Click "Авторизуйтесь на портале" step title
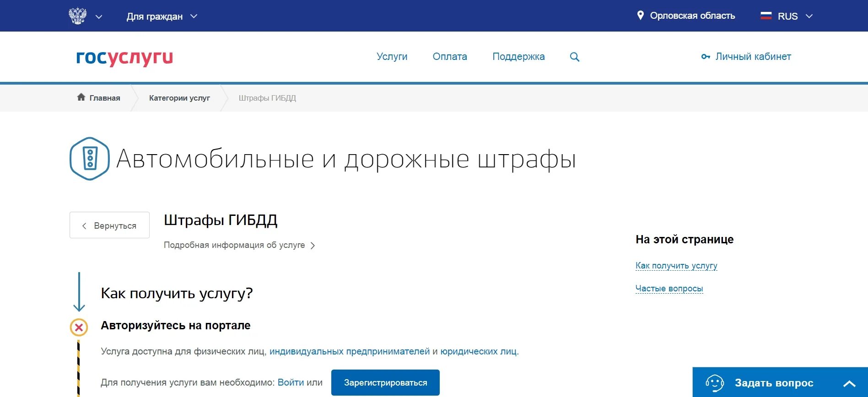Viewport: 868px width, 397px height. pos(176,326)
